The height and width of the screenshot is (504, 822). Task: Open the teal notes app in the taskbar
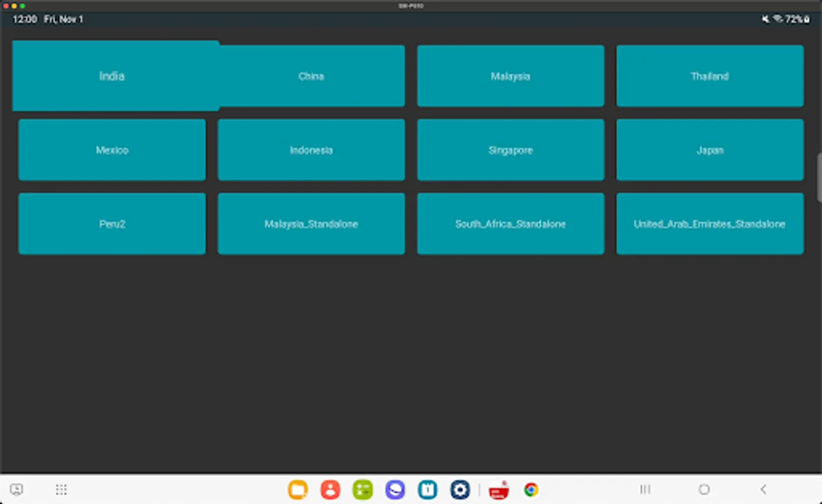pos(427,489)
